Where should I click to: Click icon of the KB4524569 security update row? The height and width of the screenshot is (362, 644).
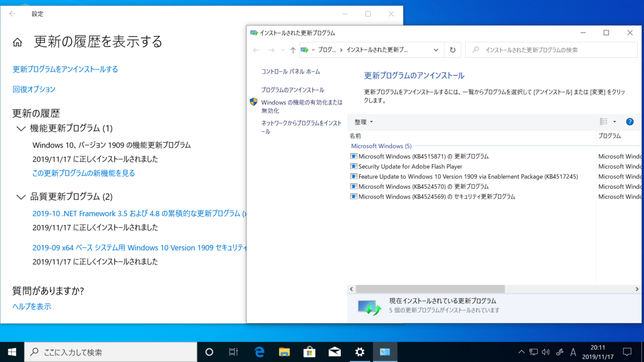(354, 196)
